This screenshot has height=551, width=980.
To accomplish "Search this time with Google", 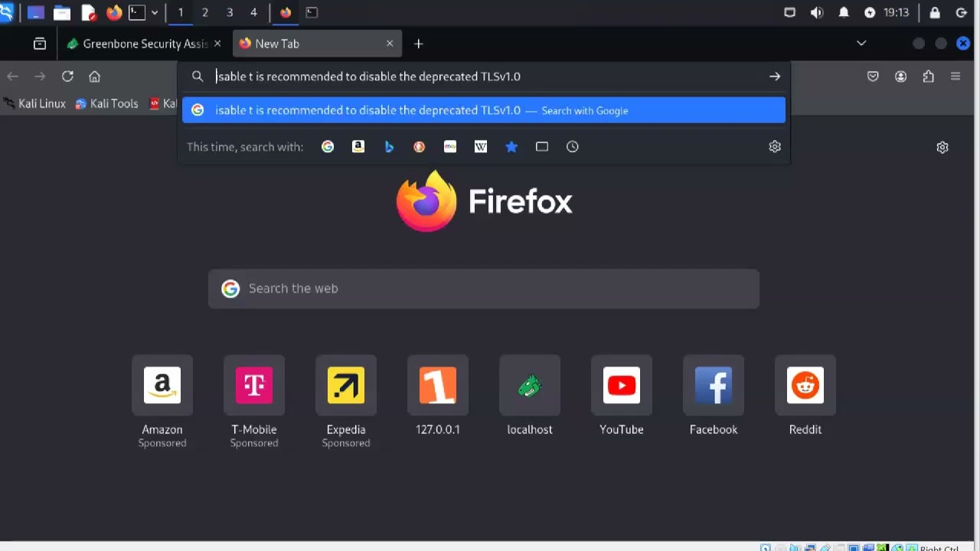I will pyautogui.click(x=328, y=147).
